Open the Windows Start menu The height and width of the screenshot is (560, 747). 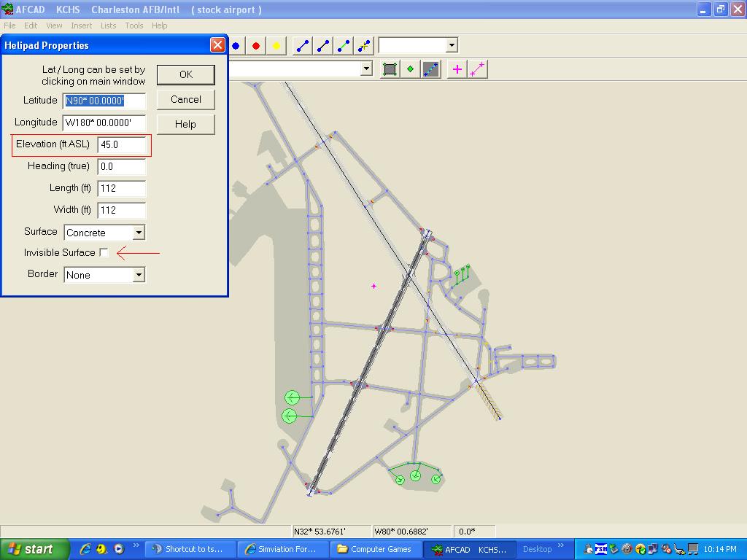pos(34,549)
